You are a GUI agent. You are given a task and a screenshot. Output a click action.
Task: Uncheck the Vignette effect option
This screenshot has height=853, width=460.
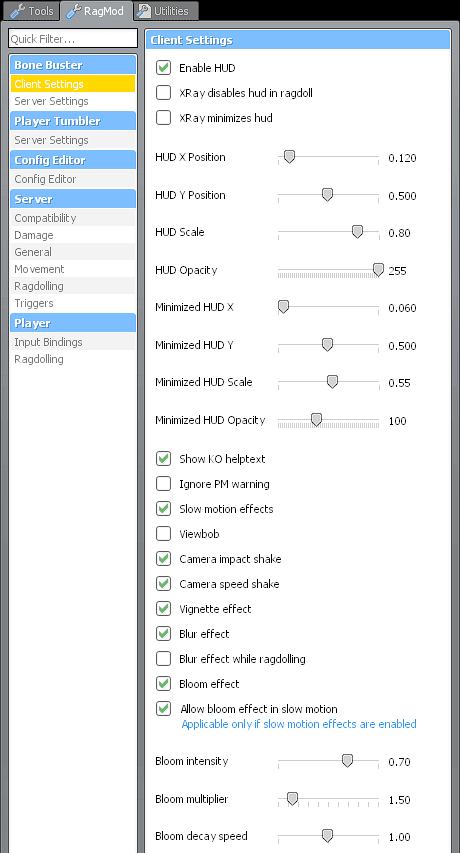click(164, 609)
